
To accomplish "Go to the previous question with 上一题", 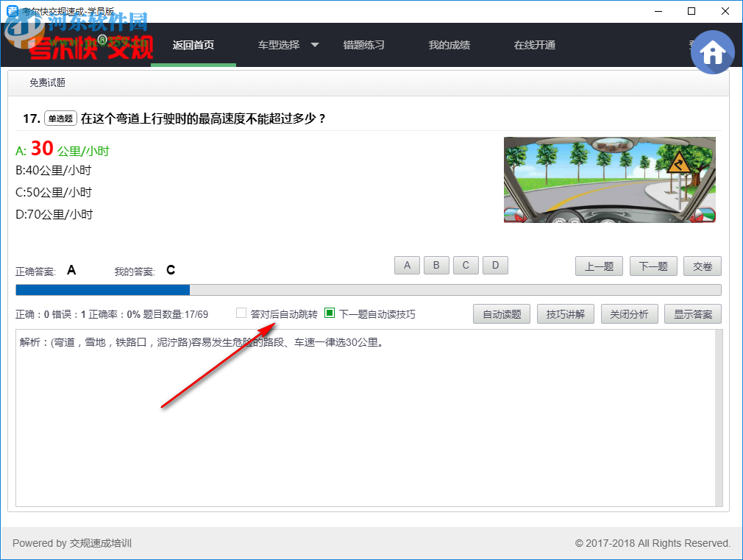I will click(599, 266).
